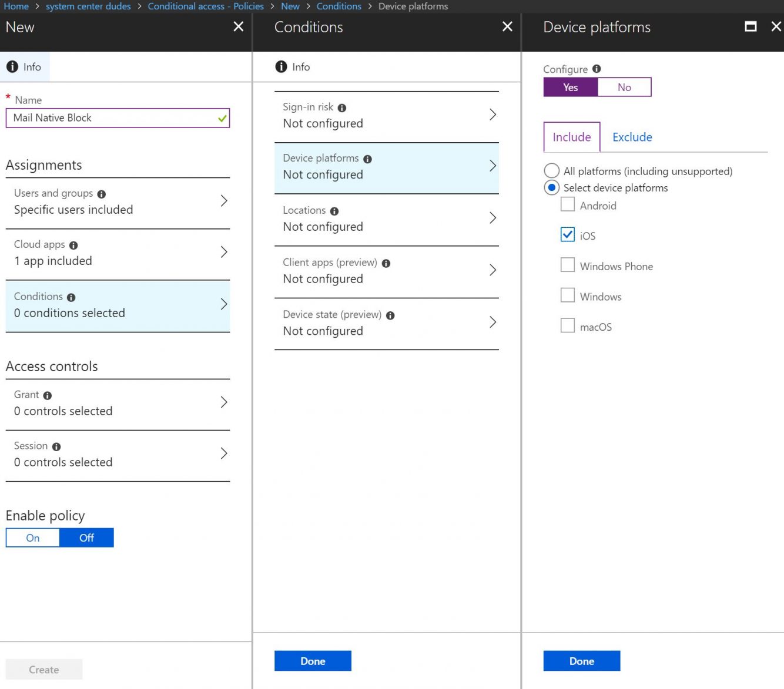Select the All platforms (including unsupported) radio button
Viewport: 784px width, 689px height.
(551, 170)
